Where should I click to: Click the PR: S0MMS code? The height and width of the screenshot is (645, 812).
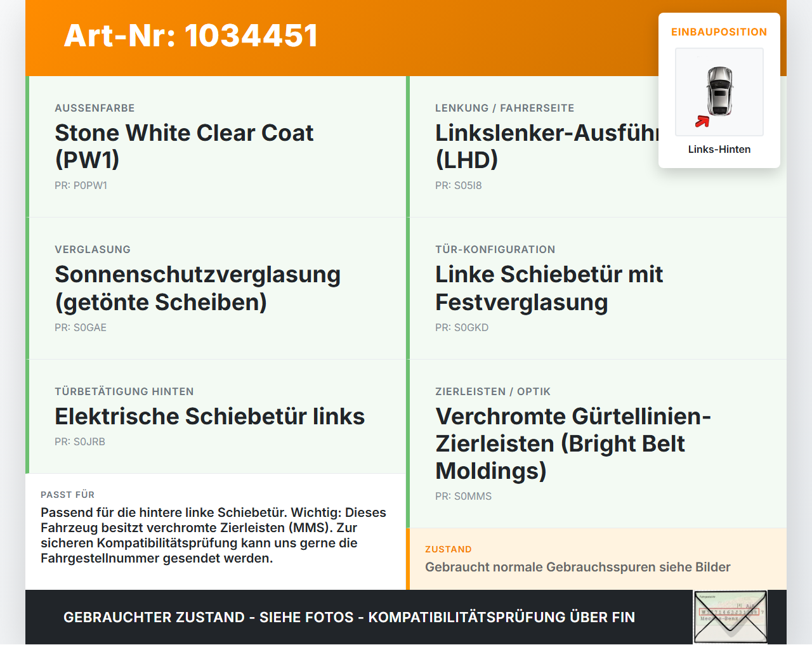[463, 496]
